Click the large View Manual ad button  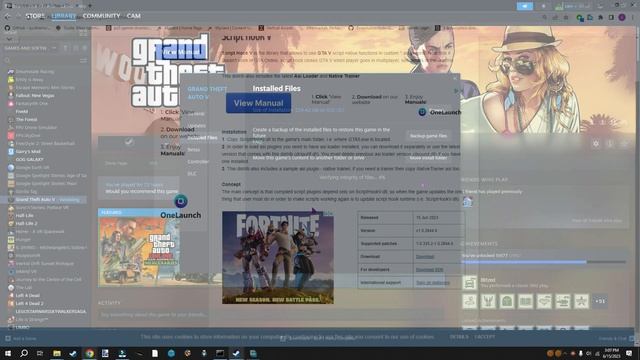[258, 103]
